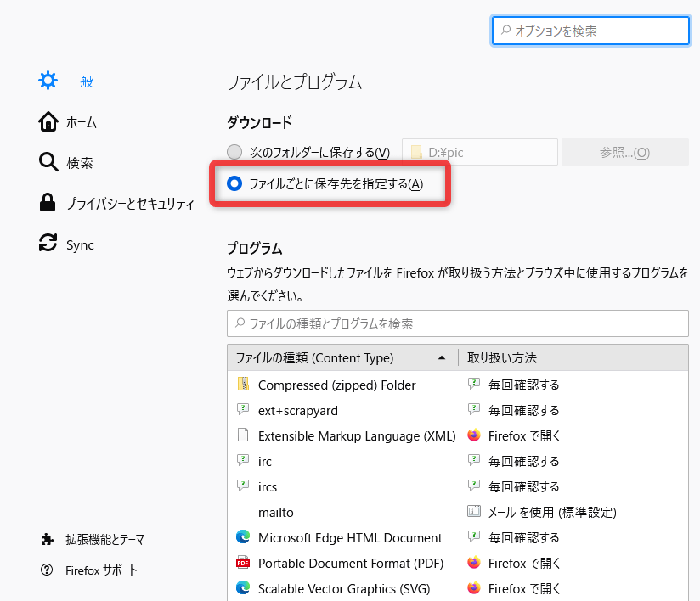Open Firefox サポート link
This screenshot has height=601, width=700.
point(88,570)
